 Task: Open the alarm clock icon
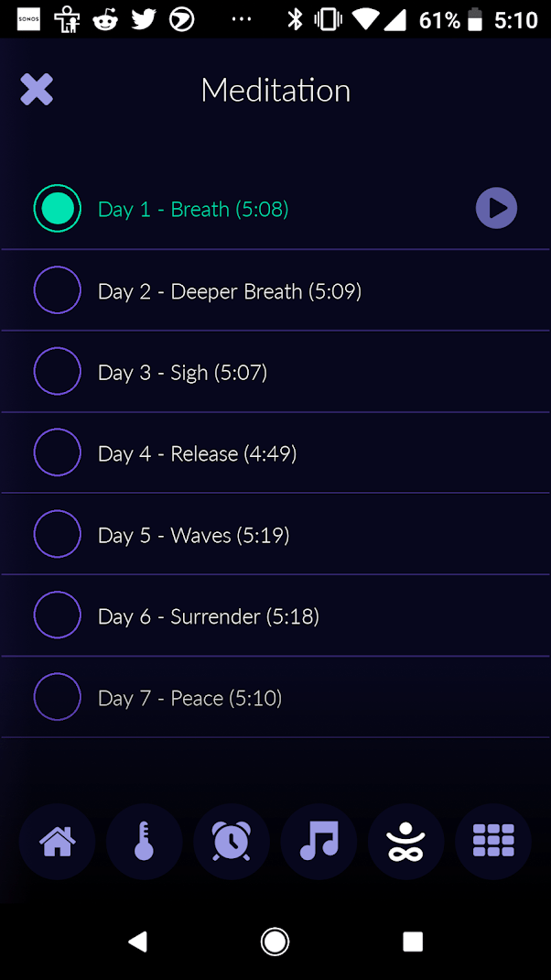pyautogui.click(x=232, y=842)
